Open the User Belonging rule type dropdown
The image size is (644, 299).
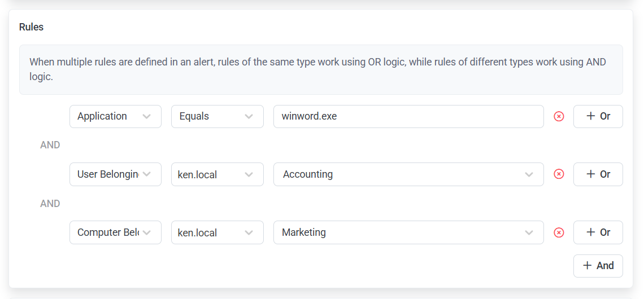coord(115,174)
